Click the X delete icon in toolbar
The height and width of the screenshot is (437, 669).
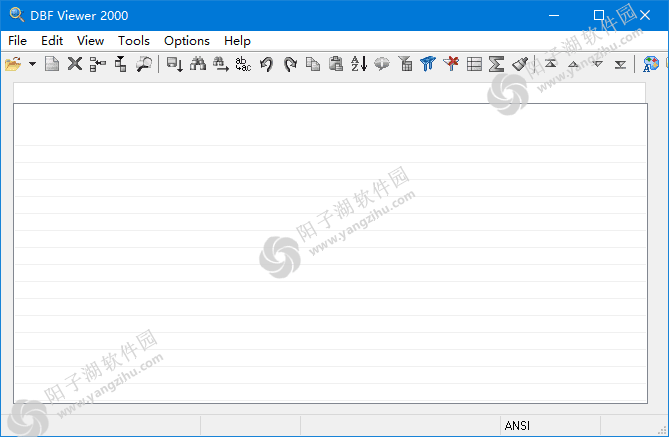point(75,64)
